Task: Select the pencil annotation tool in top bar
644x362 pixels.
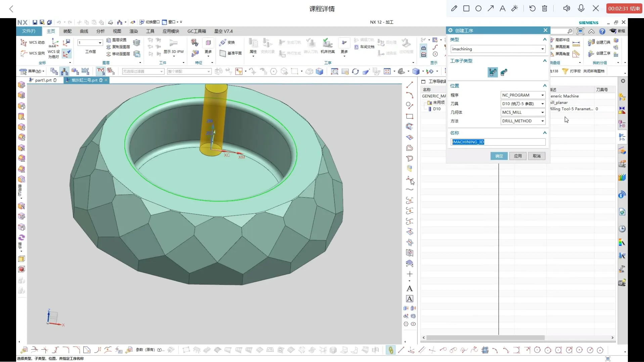Action: click(x=454, y=8)
